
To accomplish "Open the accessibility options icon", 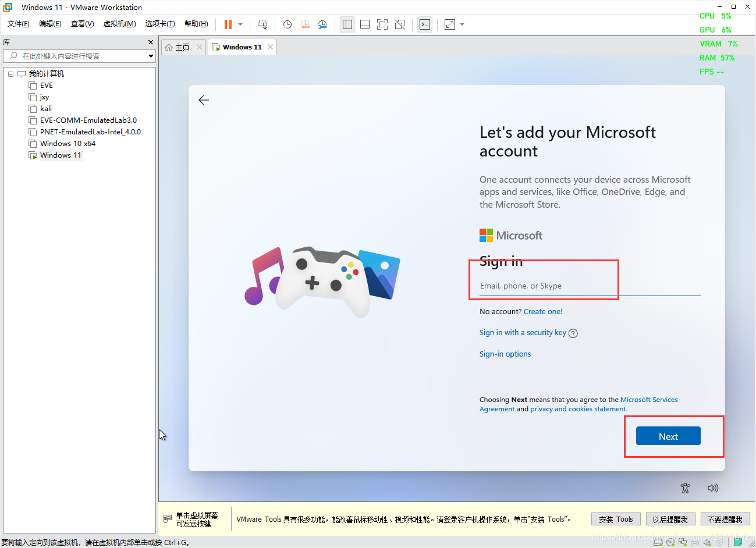I will click(x=686, y=488).
